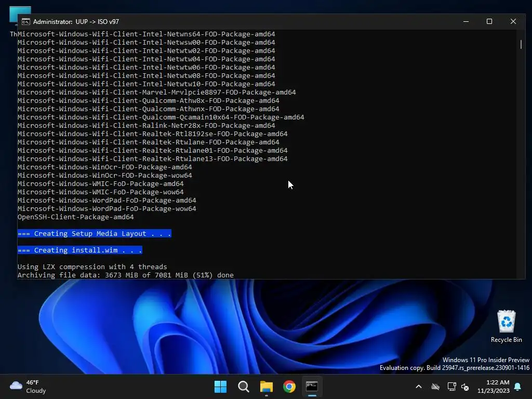Close the UUP -> ISO console window
The image size is (532, 399).
click(x=513, y=21)
